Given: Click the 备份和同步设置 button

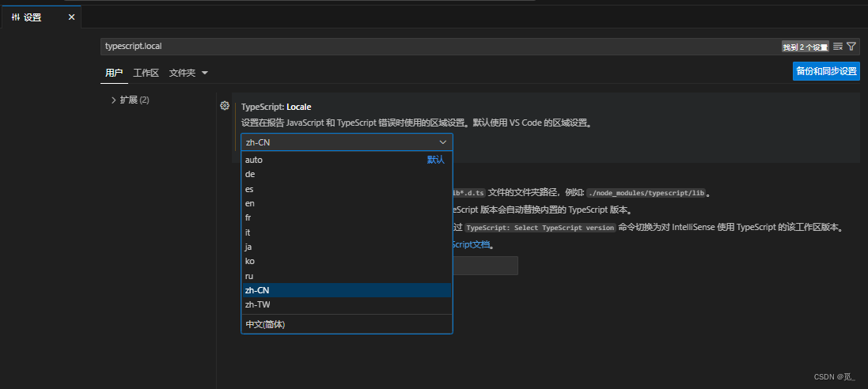Looking at the screenshot, I should click(826, 71).
